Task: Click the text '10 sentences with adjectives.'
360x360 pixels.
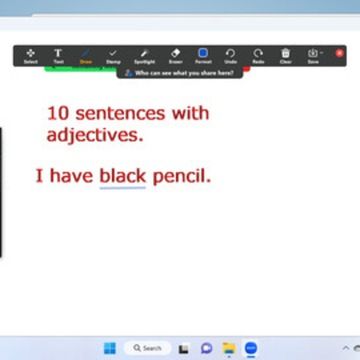Action: click(x=128, y=124)
